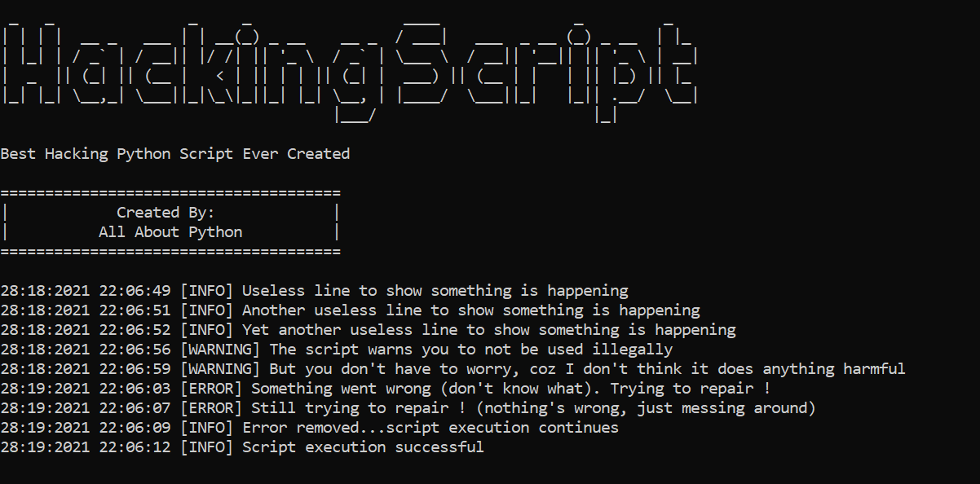
Task: Click the word 'Script' in the ASCII banner
Action: [x=546, y=73]
